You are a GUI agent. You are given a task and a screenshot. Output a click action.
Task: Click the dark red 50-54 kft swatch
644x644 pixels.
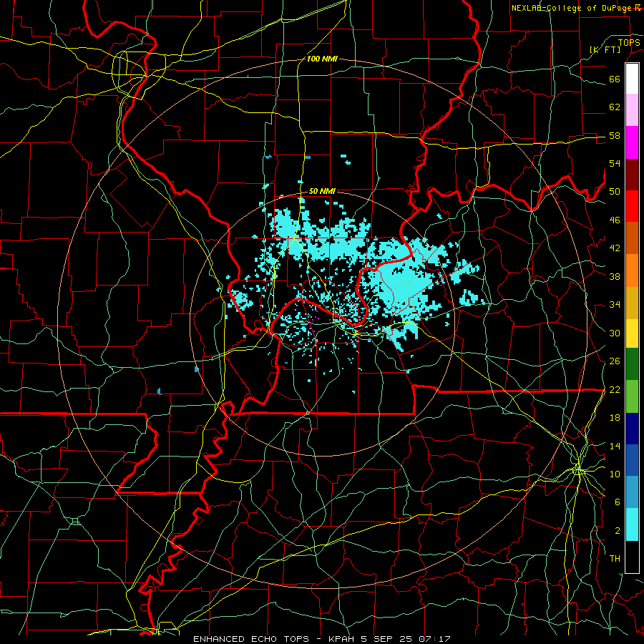click(632, 175)
